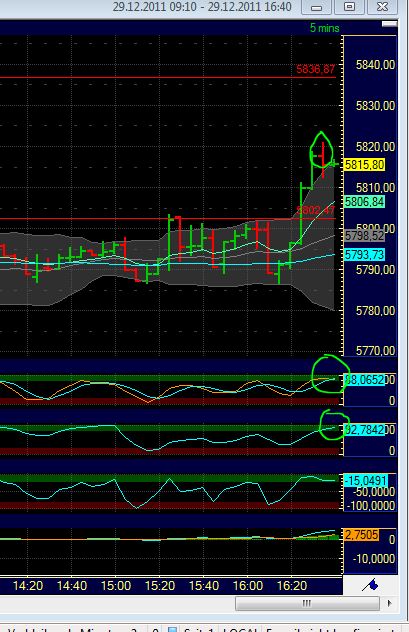
Task: Click the -10,0000 MACD axis label
Action: (374, 559)
